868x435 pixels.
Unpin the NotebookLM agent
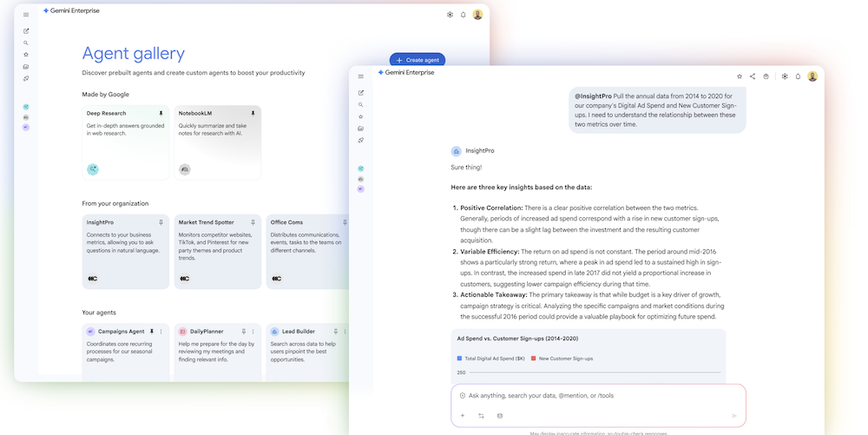click(253, 114)
